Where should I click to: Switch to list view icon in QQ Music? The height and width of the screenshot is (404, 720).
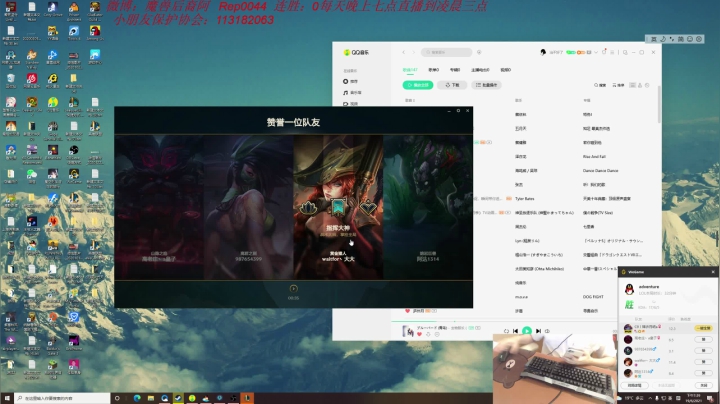(632, 85)
